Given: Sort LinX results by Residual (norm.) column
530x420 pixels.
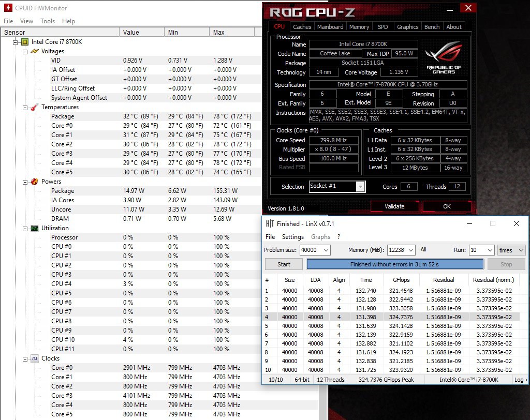Looking at the screenshot, I should coord(493,280).
